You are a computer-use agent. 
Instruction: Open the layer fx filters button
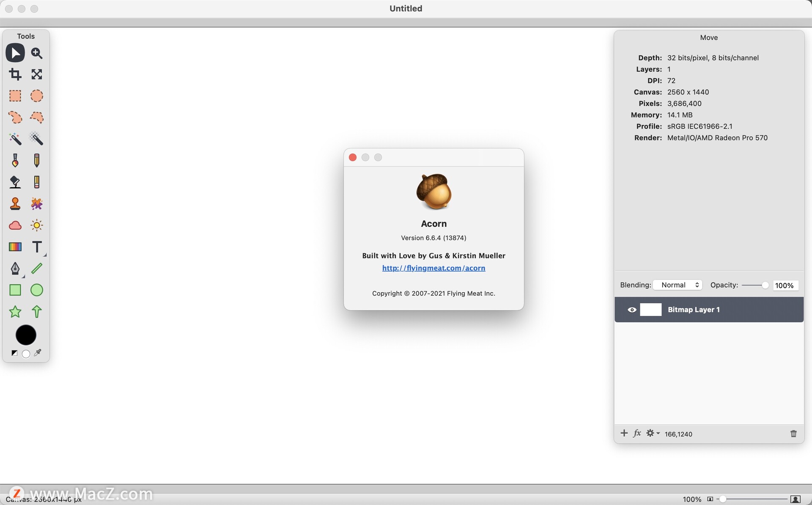tap(637, 433)
